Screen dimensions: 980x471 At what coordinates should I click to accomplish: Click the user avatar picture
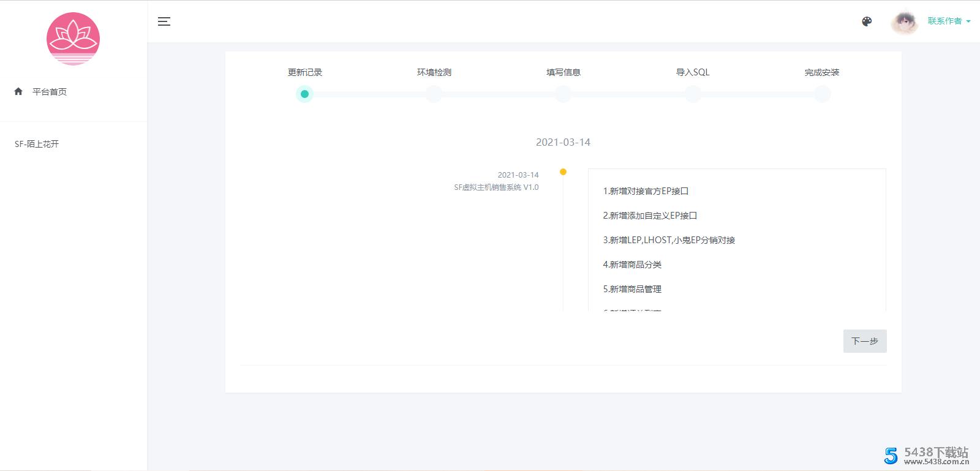905,23
